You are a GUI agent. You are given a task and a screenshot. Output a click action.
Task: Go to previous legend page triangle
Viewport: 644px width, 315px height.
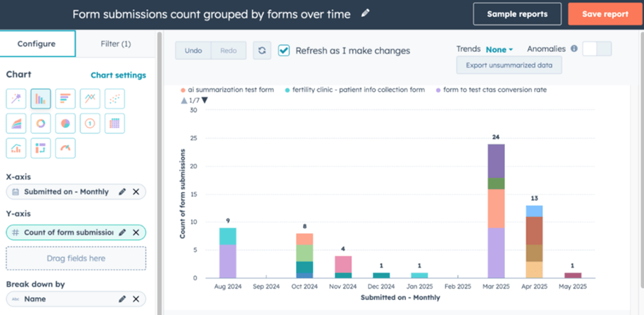pos(184,100)
